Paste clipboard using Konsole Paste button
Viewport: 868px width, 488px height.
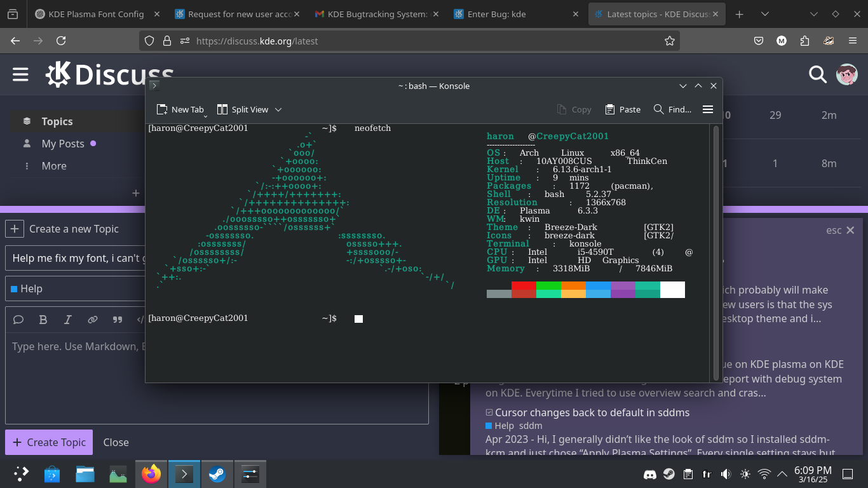pyautogui.click(x=623, y=109)
